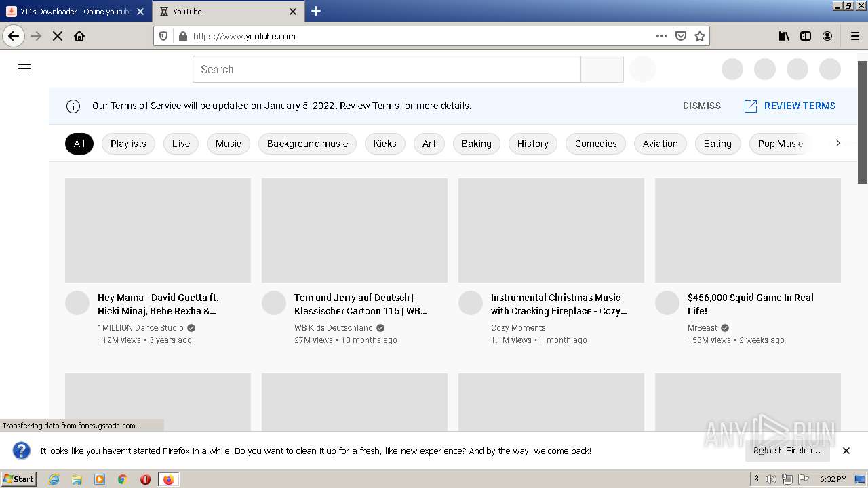Close the YT1s Downloader tab
The height and width of the screenshot is (488, 868).
[140, 12]
